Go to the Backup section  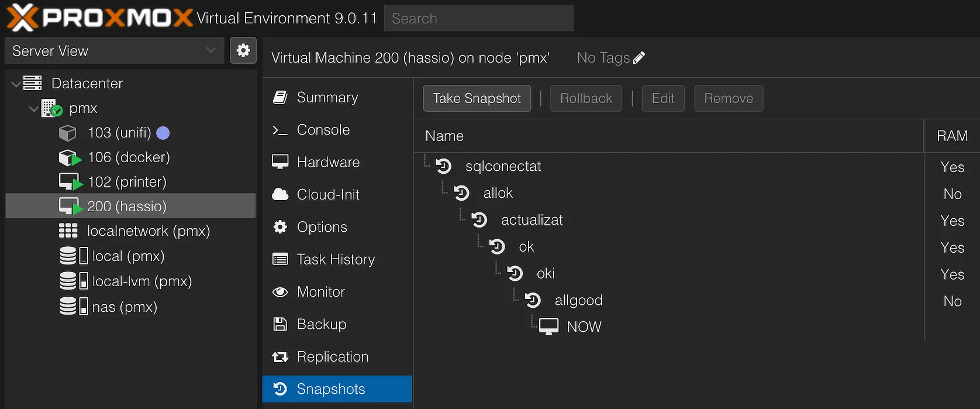[x=321, y=324]
